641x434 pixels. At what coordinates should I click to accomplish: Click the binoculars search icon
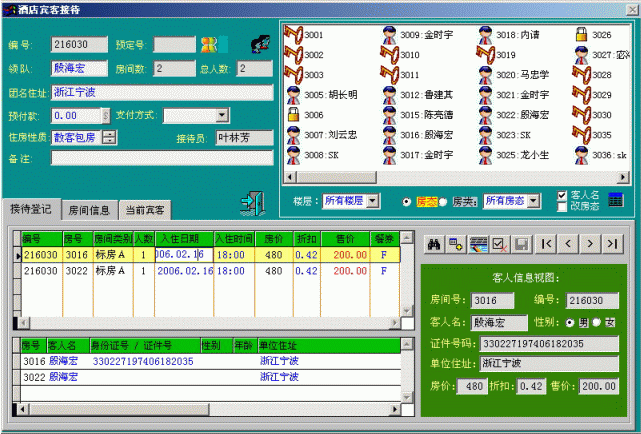pos(435,243)
